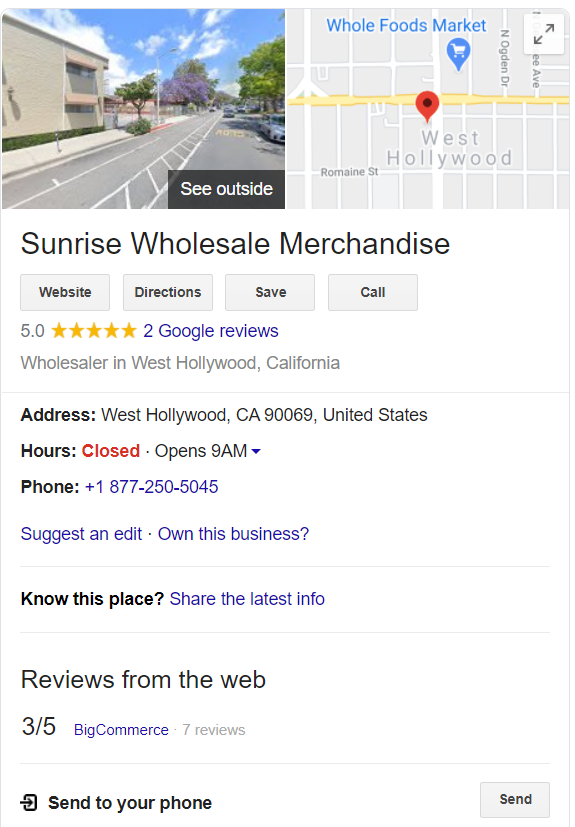Open the business Website button
This screenshot has height=827, width=575.
tap(65, 292)
